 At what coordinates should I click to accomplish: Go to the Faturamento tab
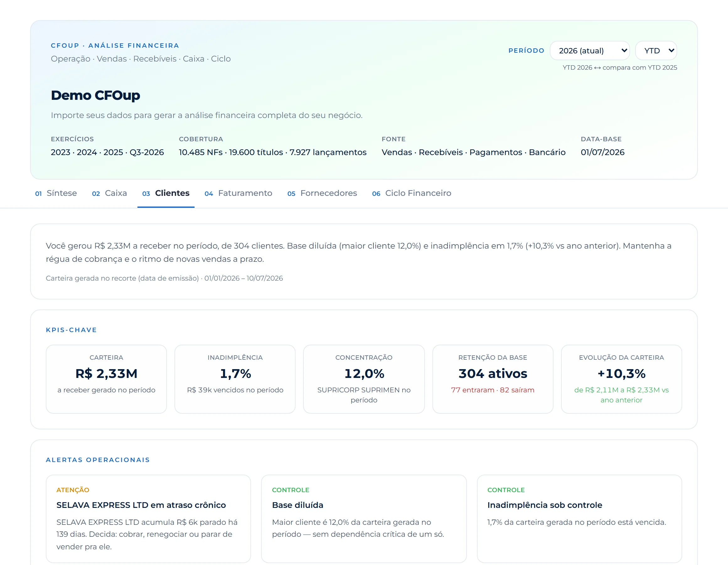pos(238,193)
